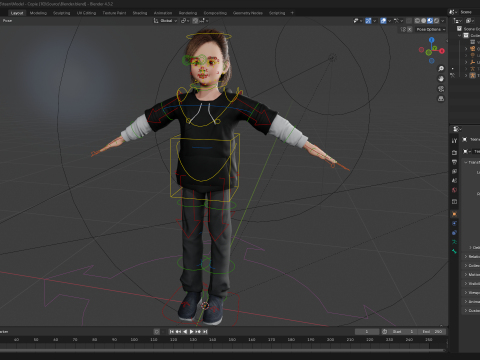Image resolution: width=480 pixels, height=360 pixels.
Task: Click the End frame field
Action: coord(432,332)
